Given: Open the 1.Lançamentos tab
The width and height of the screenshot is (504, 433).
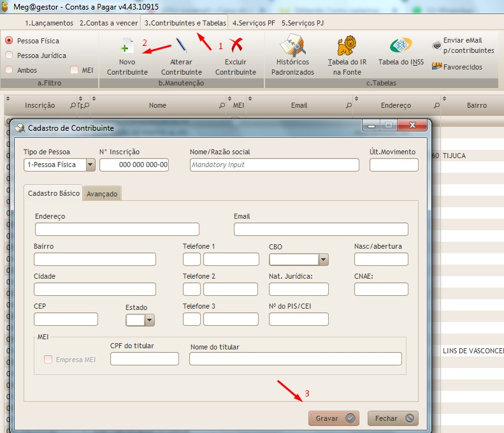Looking at the screenshot, I should [50, 23].
